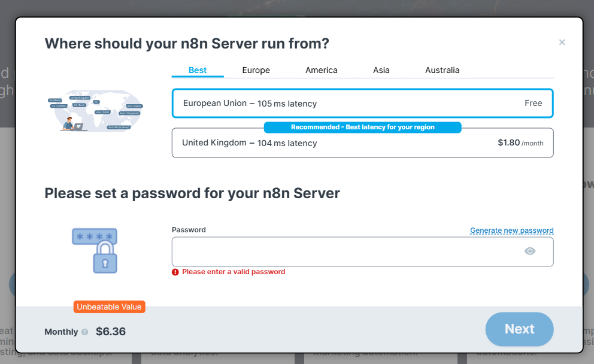Click the Free price label
The image size is (594, 364).
(533, 103)
